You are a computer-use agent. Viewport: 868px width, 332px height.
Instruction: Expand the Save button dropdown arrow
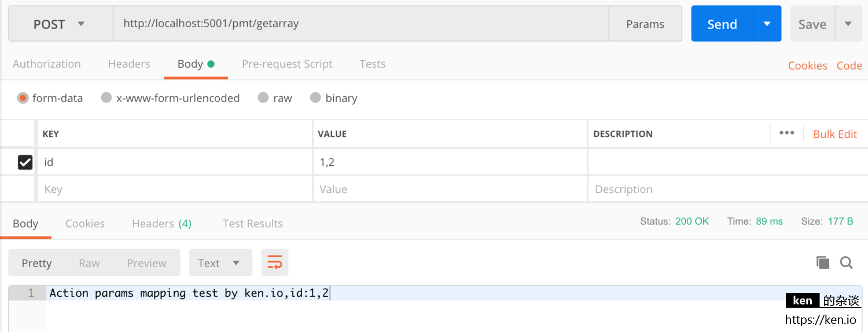pyautogui.click(x=848, y=24)
